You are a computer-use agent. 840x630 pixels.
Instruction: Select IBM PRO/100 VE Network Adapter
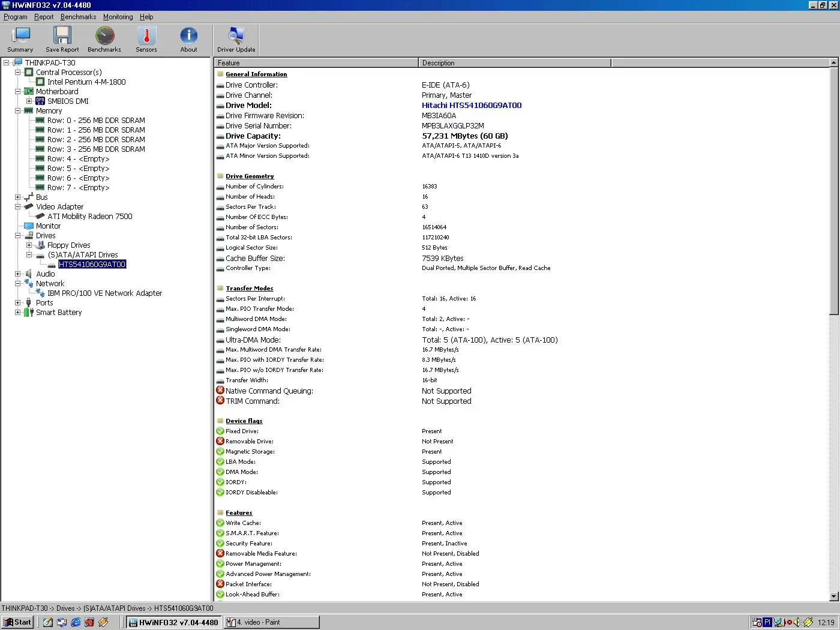pos(105,293)
